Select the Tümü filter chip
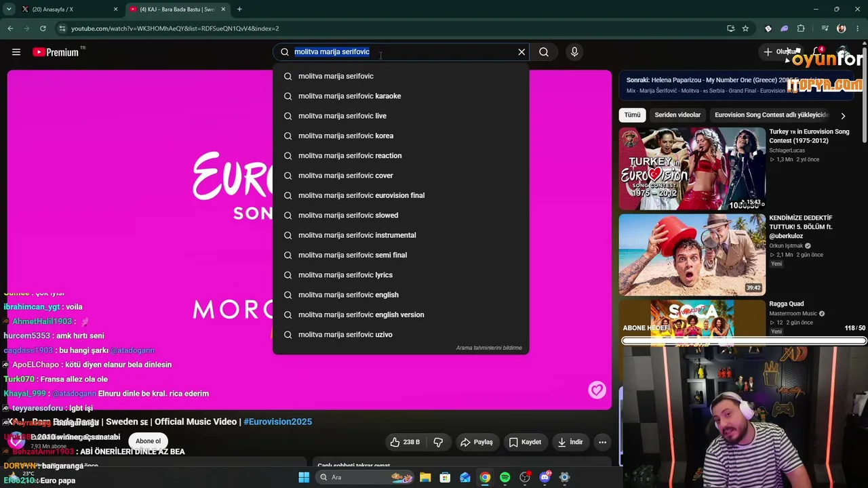The height and width of the screenshot is (488, 868). [632, 115]
